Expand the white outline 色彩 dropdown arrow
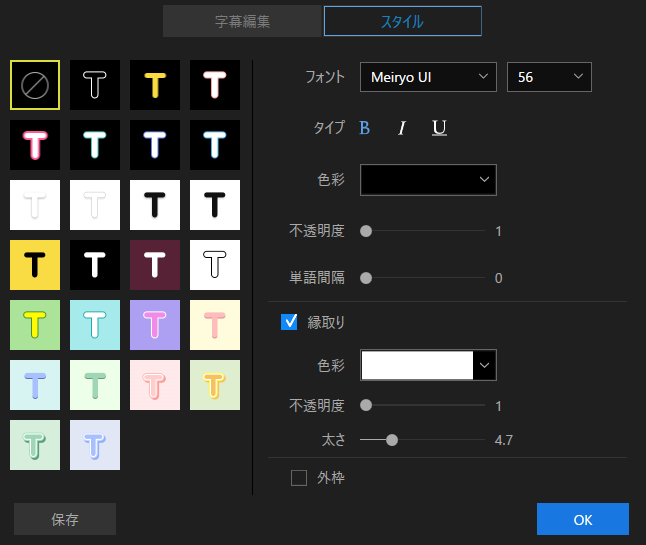The width and height of the screenshot is (646, 545). (484, 365)
